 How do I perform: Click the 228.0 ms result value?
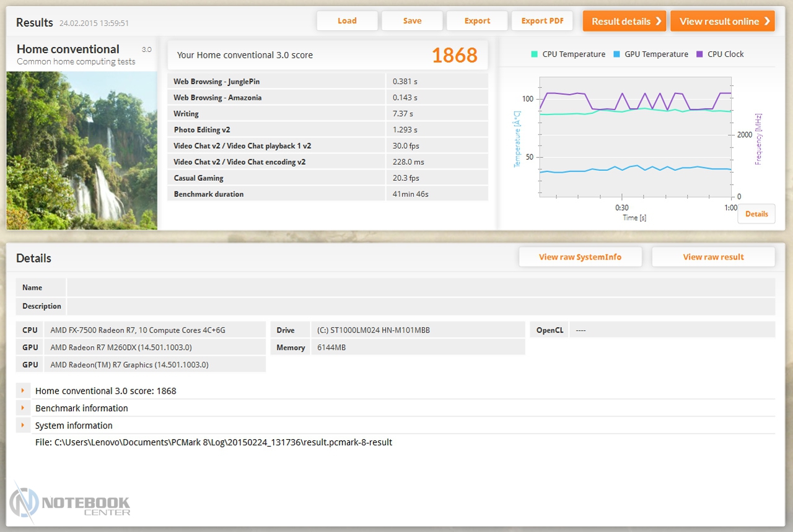409,162
